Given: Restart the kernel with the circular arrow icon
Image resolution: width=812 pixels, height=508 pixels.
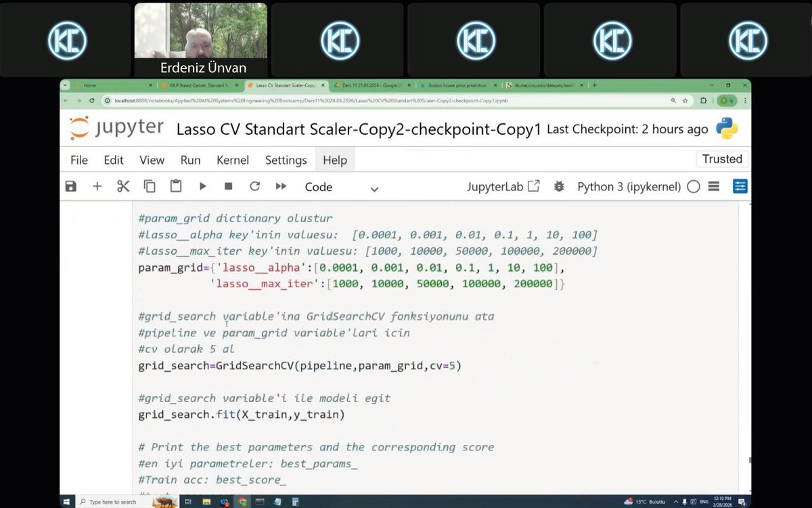Looking at the screenshot, I should pos(255,186).
